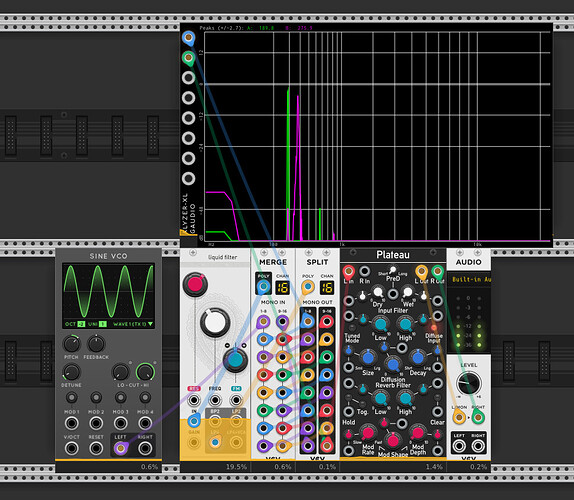
Task: Click the analyzer's first input port, blue cable
Action: tap(188, 37)
